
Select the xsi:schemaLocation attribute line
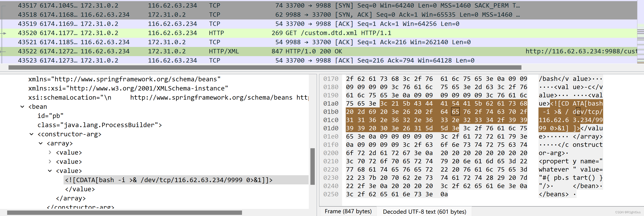point(168,97)
